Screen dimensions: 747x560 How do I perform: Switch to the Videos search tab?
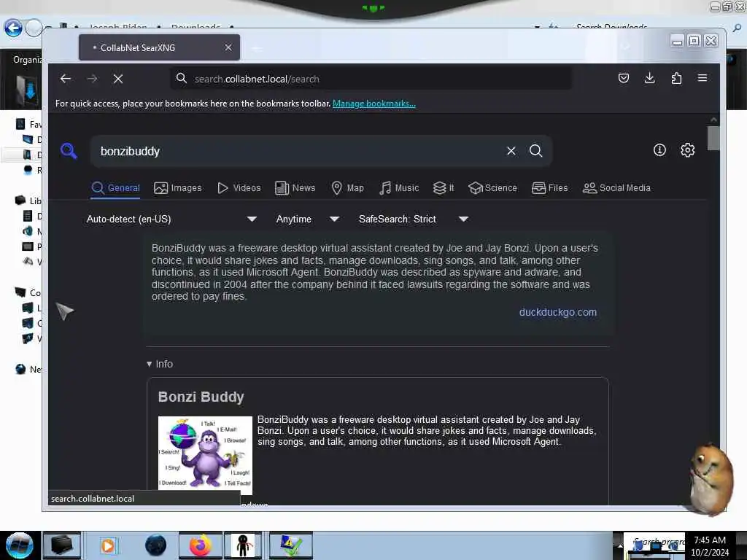pyautogui.click(x=239, y=188)
